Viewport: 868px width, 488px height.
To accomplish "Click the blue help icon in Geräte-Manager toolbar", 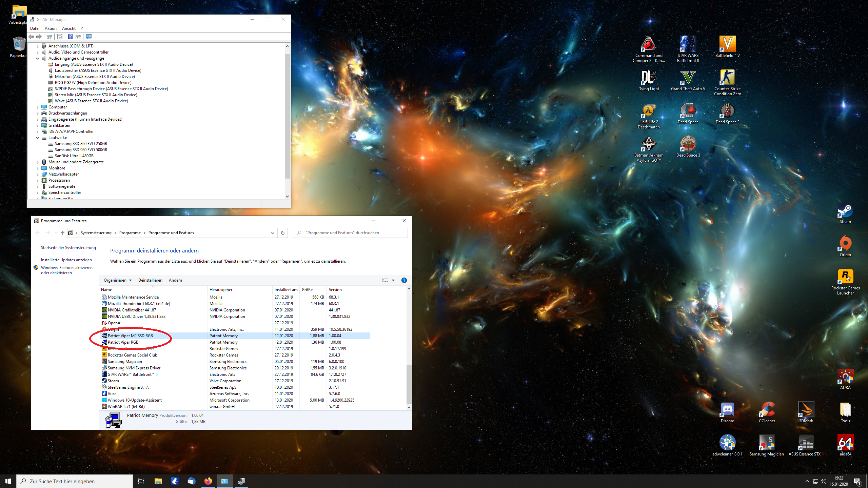I will pos(70,37).
